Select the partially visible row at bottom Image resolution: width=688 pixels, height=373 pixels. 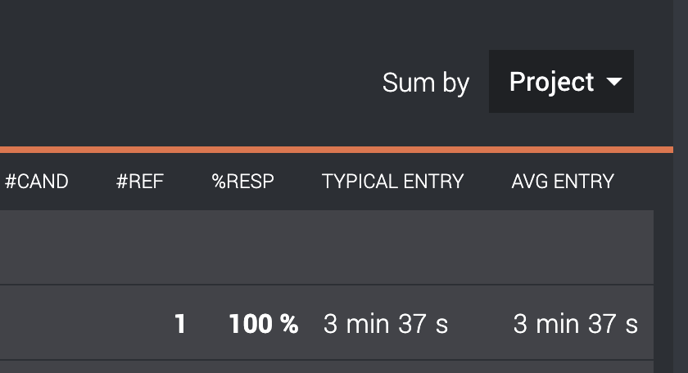[327, 367]
